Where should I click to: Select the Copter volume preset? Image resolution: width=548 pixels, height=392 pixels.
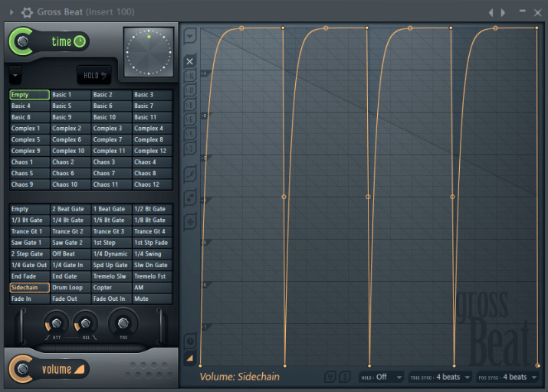pyautogui.click(x=111, y=288)
